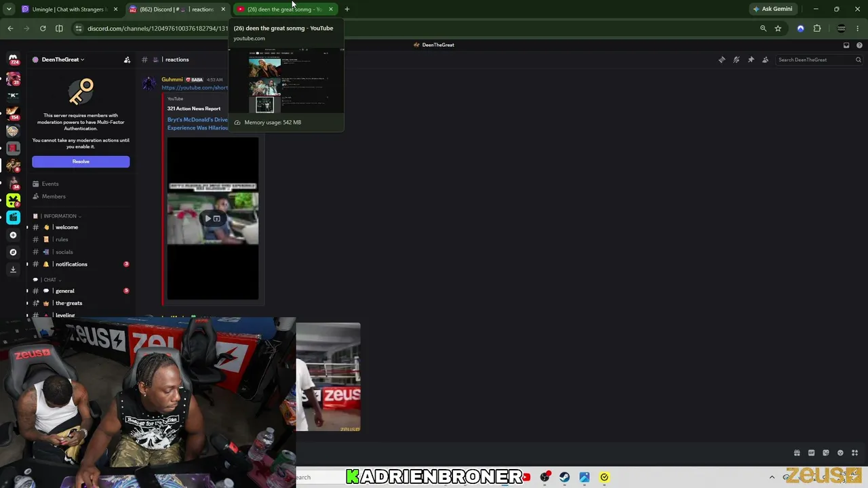Open the Discord inbox icon
Viewport: 868px width, 488px height.
point(846,45)
